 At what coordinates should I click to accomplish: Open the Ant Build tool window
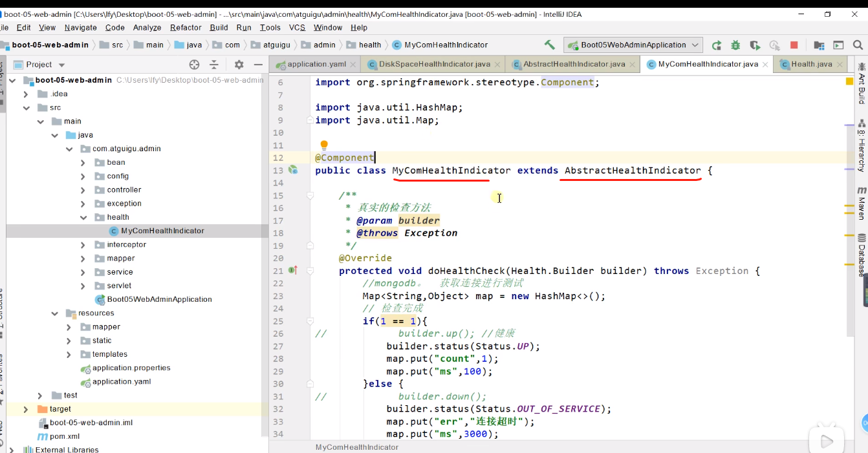[862, 83]
